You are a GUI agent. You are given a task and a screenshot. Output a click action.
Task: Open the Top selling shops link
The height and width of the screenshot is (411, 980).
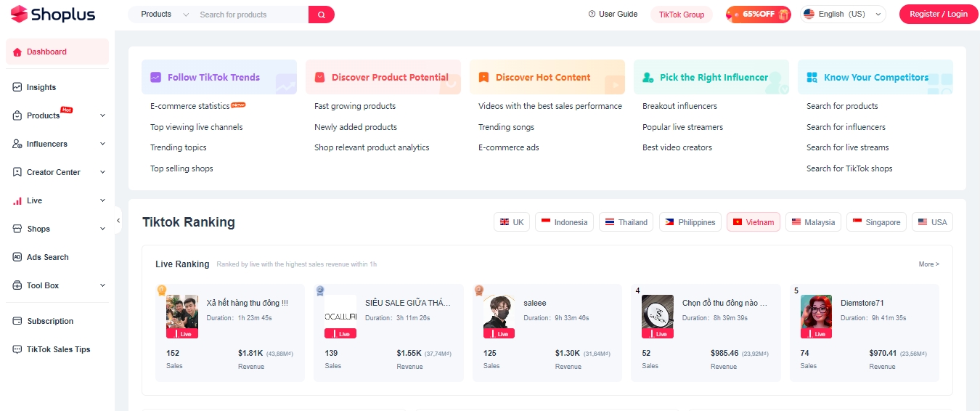(x=181, y=168)
